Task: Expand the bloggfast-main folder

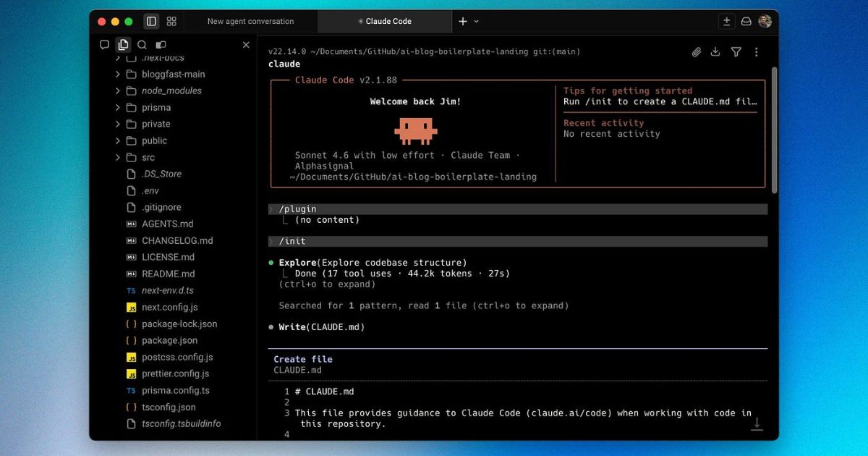Action: click(x=118, y=75)
